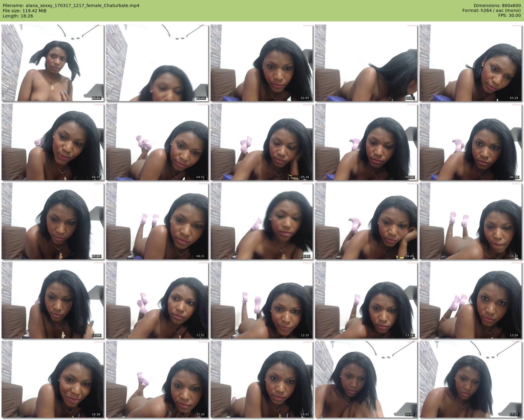Open the thumbnail at 16:02
524x420 pixels.
(x=262, y=379)
